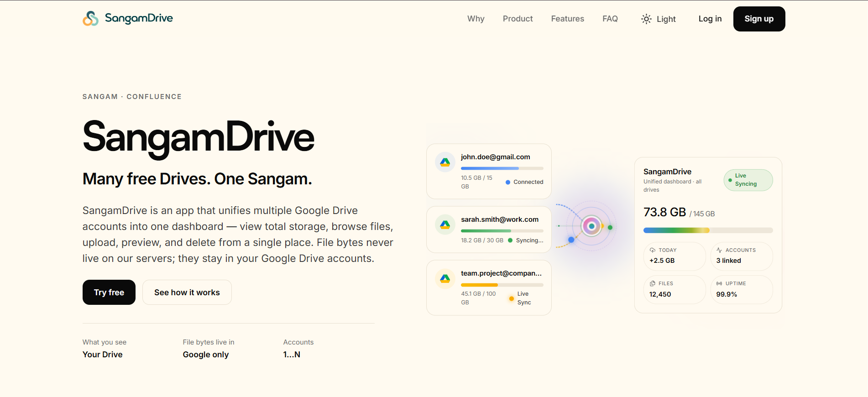Click the SangamDrive brand name in header
The width and height of the screenshot is (868, 397).
[139, 18]
